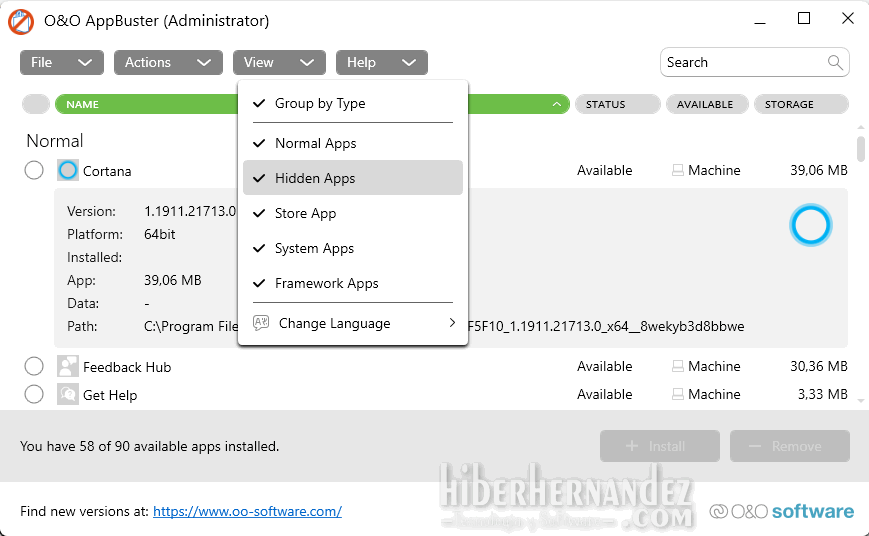Screen dimensions: 869x536
Task: Click the scrollbar down arrow
Action: [861, 400]
